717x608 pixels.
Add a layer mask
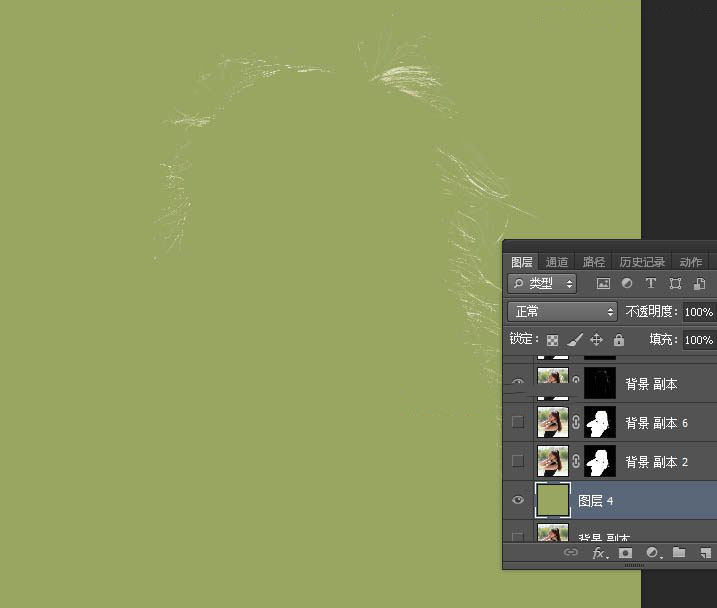[x=625, y=552]
